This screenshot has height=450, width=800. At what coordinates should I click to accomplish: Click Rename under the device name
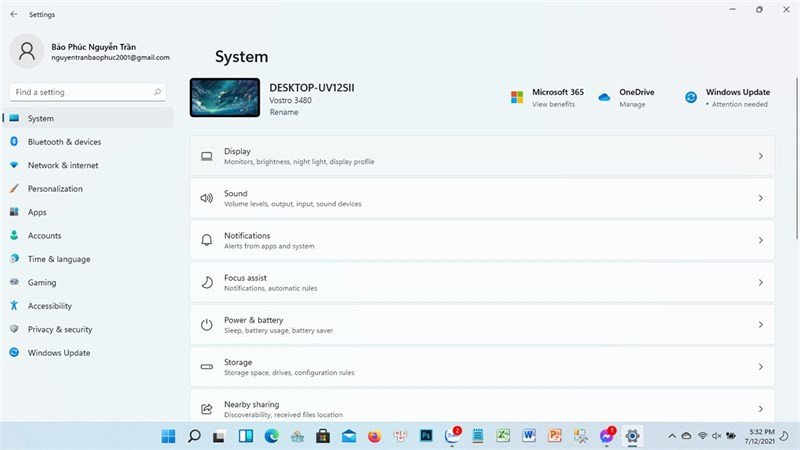pos(284,112)
